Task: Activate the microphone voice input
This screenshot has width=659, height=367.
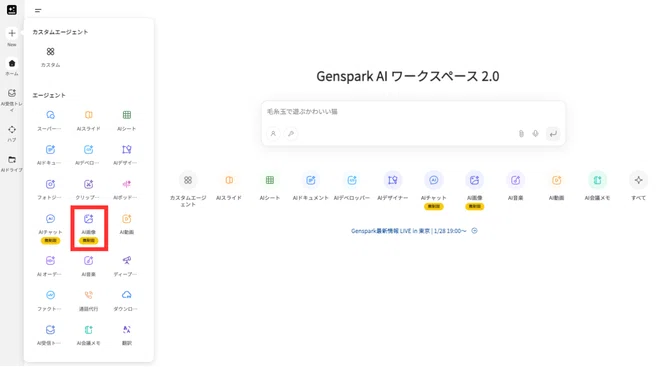Action: [x=535, y=134]
